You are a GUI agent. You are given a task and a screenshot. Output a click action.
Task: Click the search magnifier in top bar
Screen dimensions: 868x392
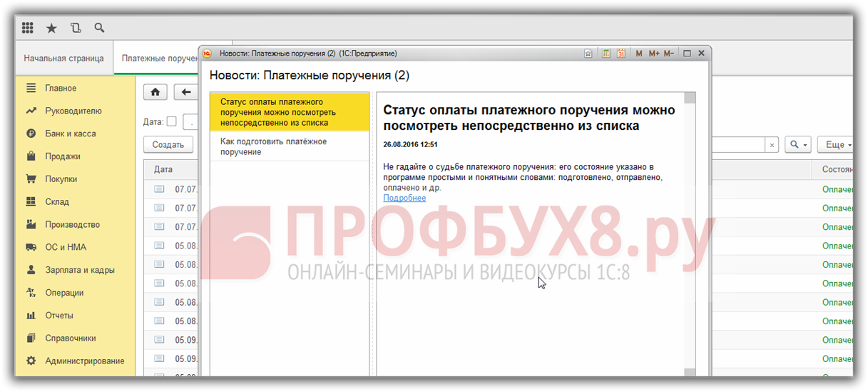click(x=100, y=29)
